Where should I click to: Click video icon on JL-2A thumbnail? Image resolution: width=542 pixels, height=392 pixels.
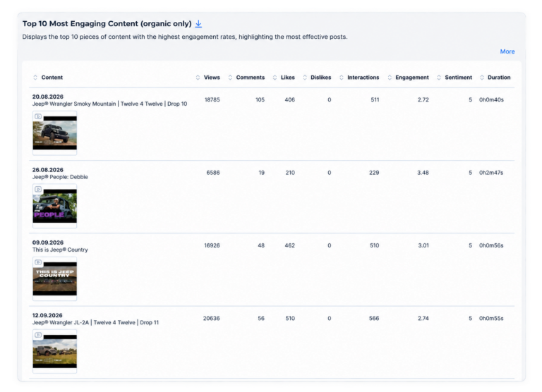click(38, 336)
